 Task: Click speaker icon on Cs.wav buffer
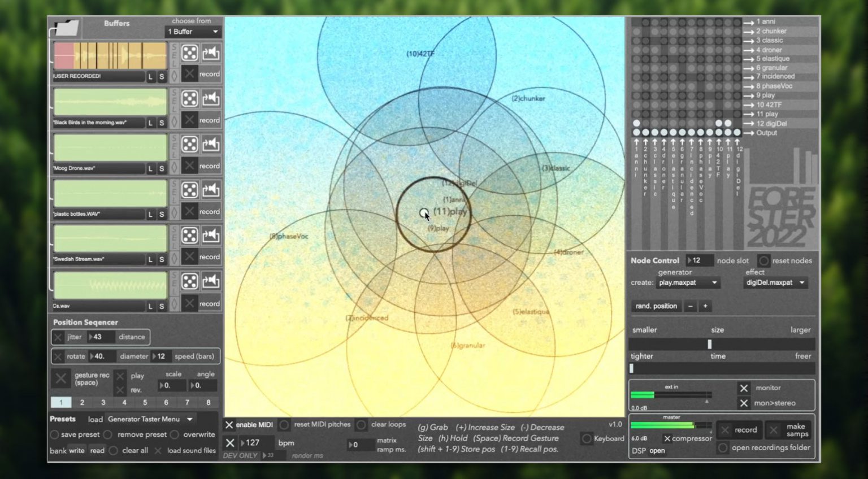[x=211, y=281]
